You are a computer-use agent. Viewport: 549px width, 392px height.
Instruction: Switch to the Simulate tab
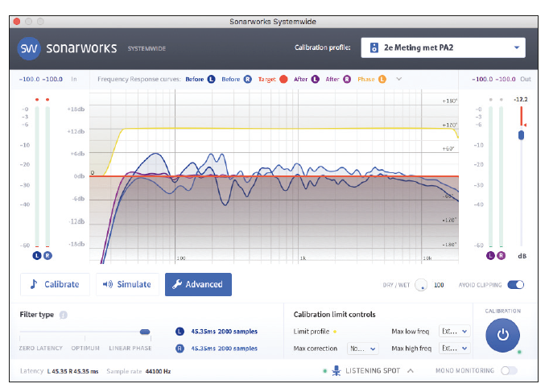point(127,284)
